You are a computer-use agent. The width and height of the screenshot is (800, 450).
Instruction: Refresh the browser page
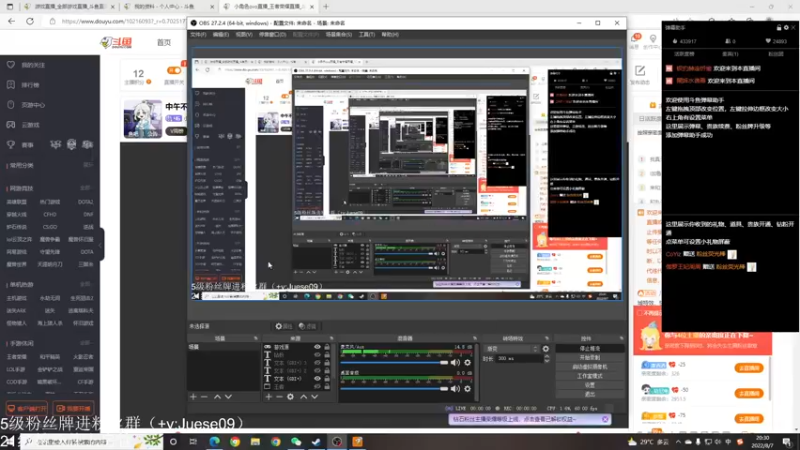click(30, 21)
